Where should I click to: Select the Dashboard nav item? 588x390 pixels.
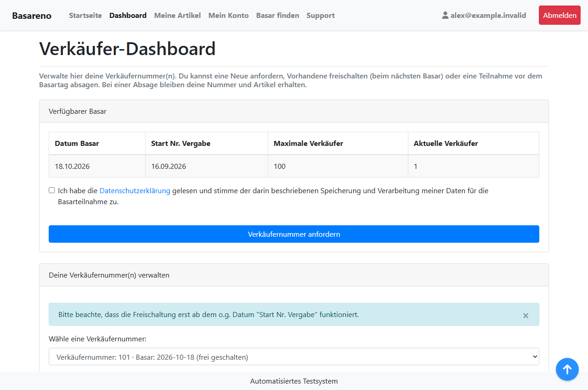[x=128, y=15]
